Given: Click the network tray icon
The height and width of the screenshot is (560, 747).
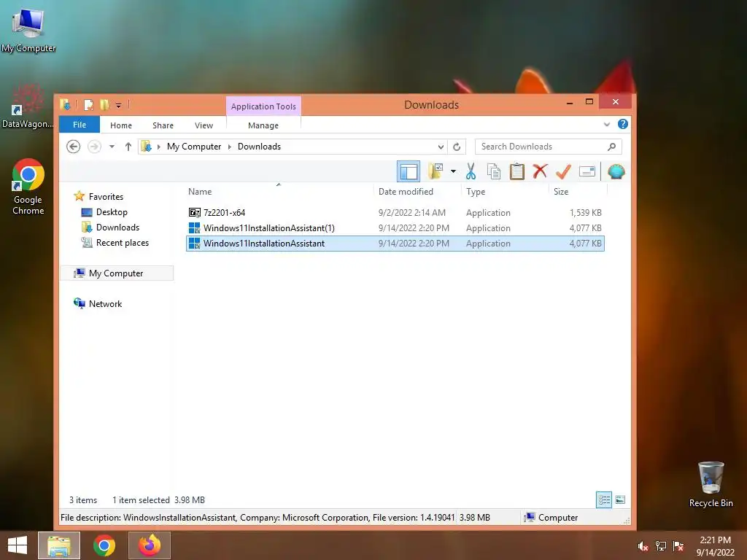Looking at the screenshot, I should [660, 546].
